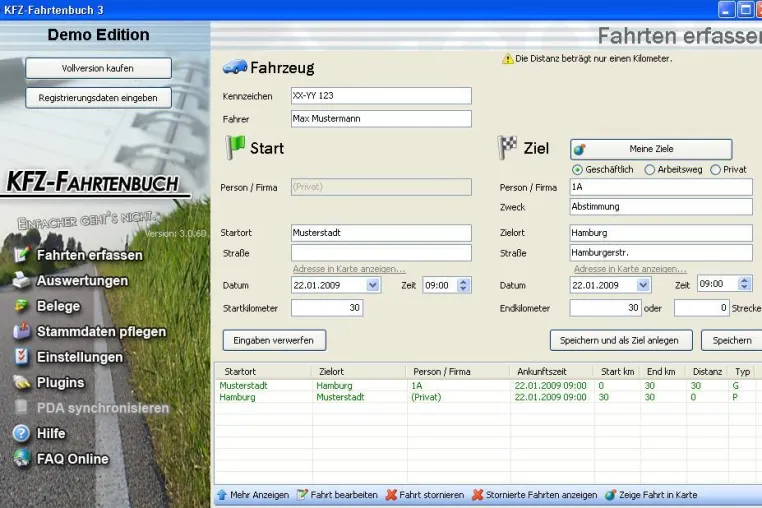Select the Geschäftlich radio button
The height and width of the screenshot is (508, 762).
(x=577, y=170)
